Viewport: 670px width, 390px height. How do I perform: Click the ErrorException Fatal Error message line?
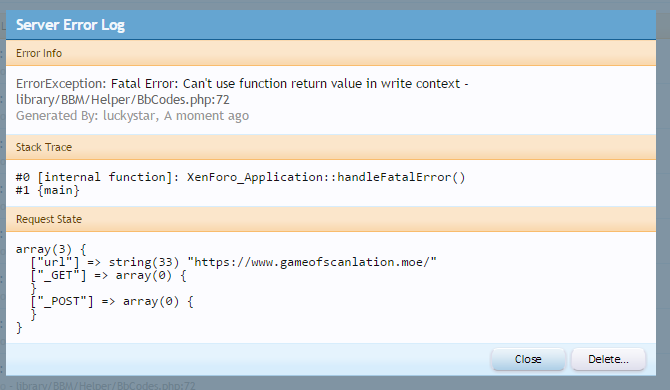coord(242,84)
